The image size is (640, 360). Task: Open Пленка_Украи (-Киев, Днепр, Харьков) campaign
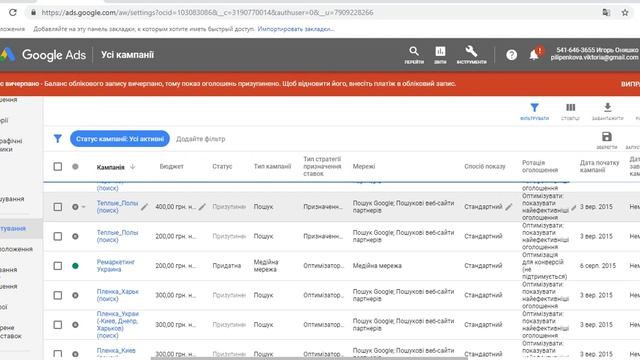pos(118,325)
